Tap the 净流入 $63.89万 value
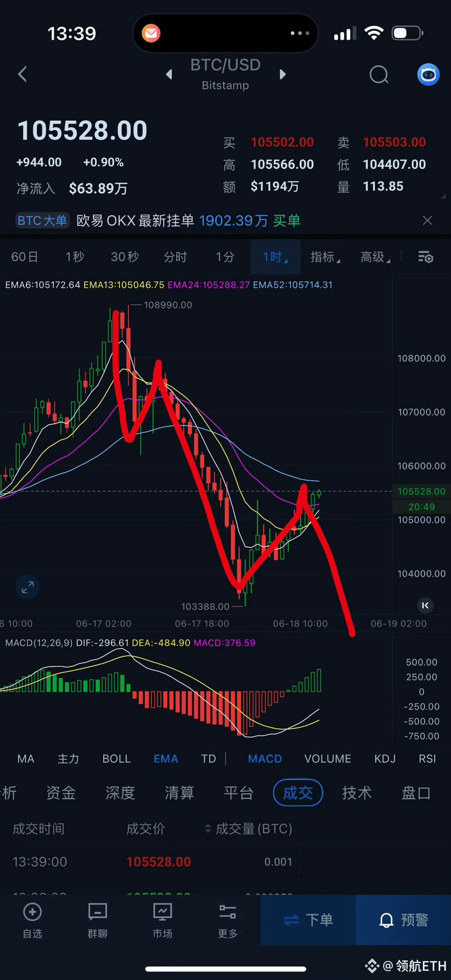This screenshot has width=451, height=980. coord(98,189)
